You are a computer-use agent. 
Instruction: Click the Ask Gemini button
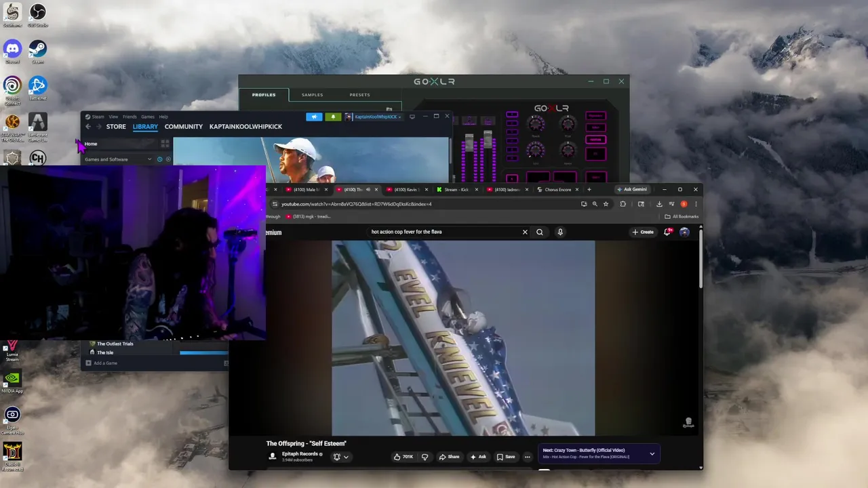pyautogui.click(x=632, y=190)
